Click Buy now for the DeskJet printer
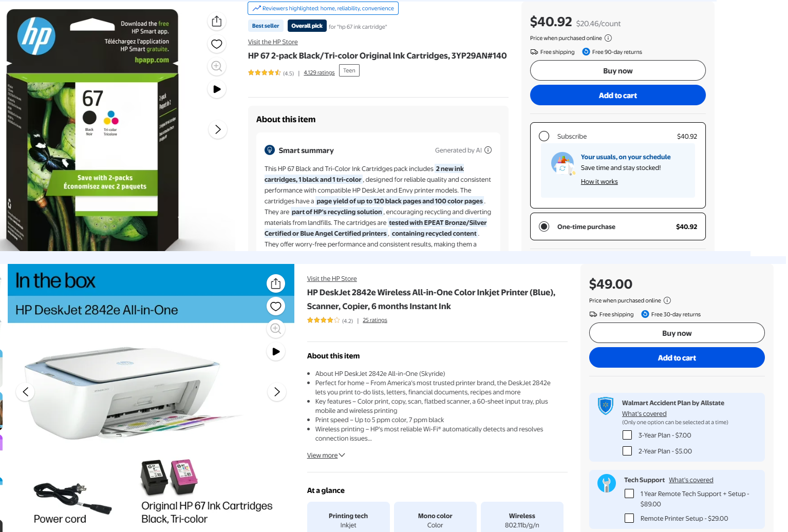 click(x=677, y=333)
